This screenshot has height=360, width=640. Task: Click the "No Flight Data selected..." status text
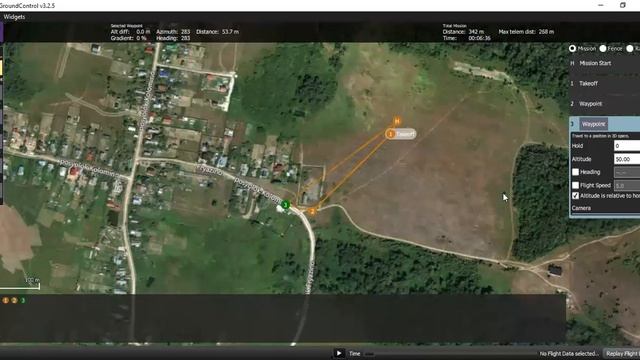click(x=569, y=354)
